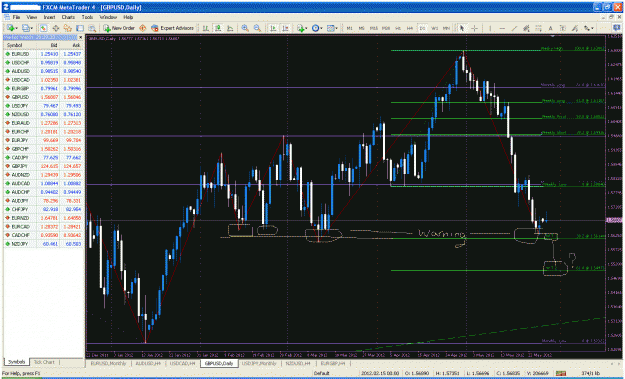Switch the chart to candlesticks style
This screenshot has width=625, height=379.
[x=218, y=28]
